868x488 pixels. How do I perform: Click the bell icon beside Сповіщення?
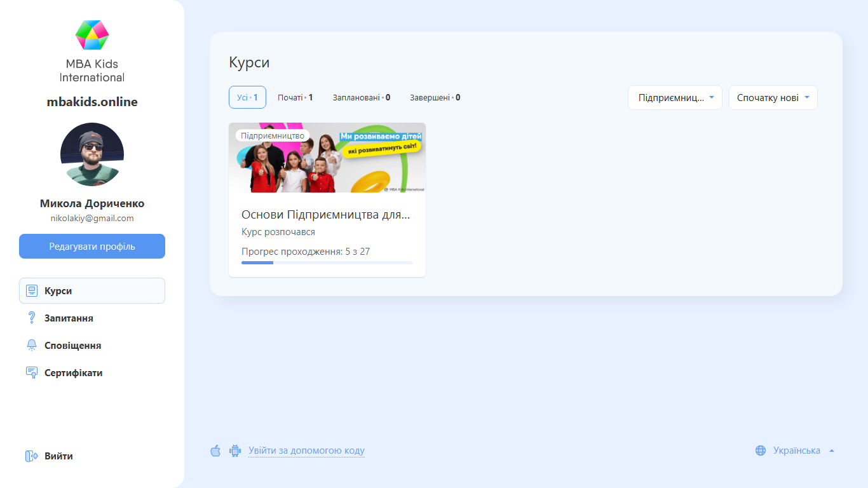[32, 346]
